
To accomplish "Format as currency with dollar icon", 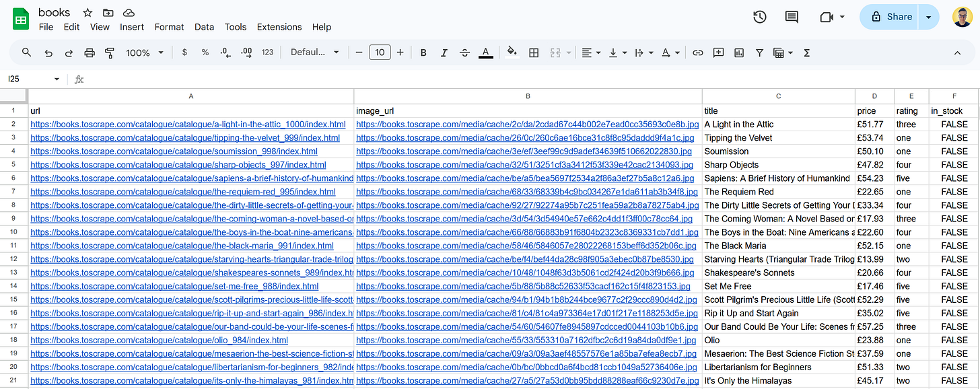I will tap(184, 52).
